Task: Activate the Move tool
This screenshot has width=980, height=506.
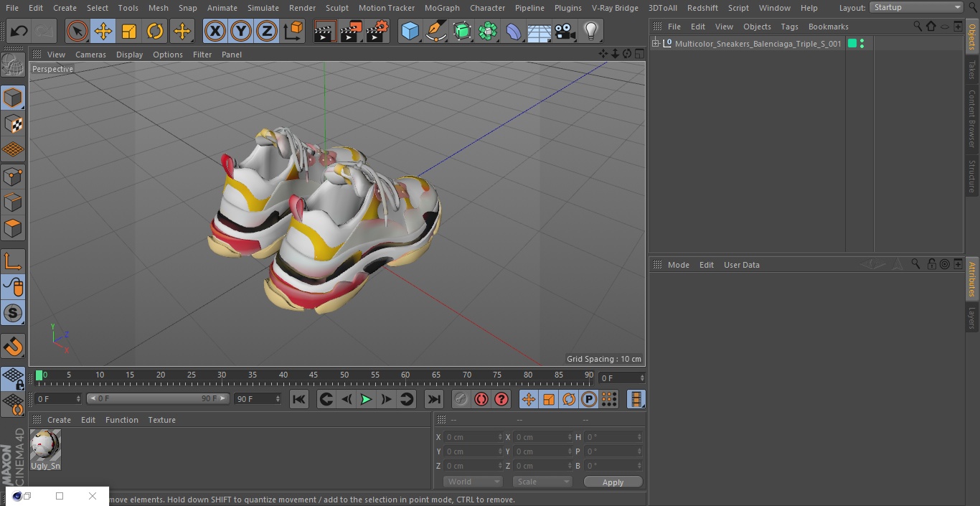Action: tap(103, 31)
